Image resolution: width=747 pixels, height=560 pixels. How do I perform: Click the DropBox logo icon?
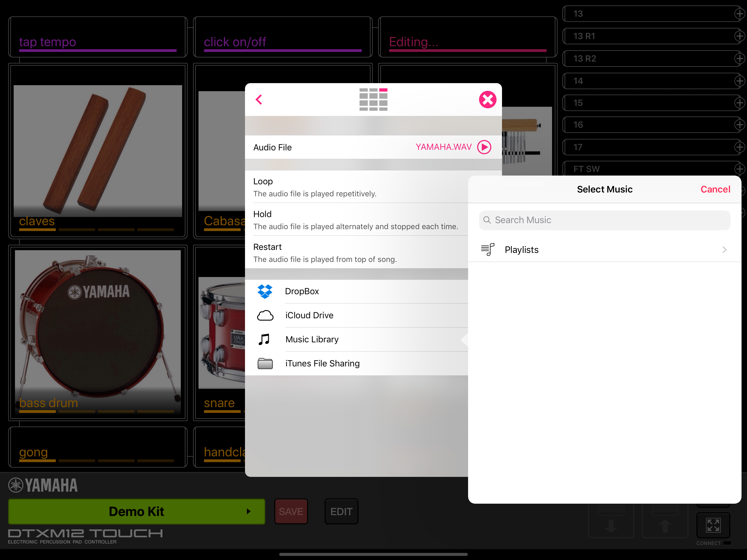265,291
